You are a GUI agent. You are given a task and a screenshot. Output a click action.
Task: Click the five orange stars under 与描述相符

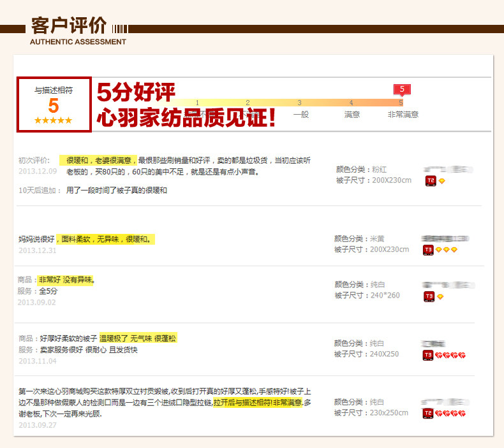54,120
